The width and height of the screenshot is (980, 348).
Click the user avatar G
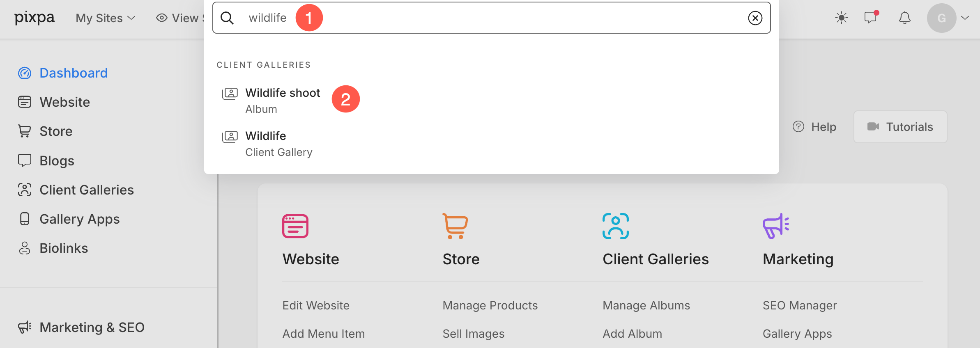[941, 18]
